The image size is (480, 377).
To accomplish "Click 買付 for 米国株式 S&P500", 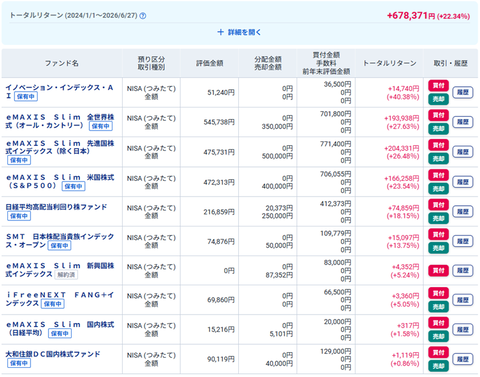I will click(x=438, y=175).
